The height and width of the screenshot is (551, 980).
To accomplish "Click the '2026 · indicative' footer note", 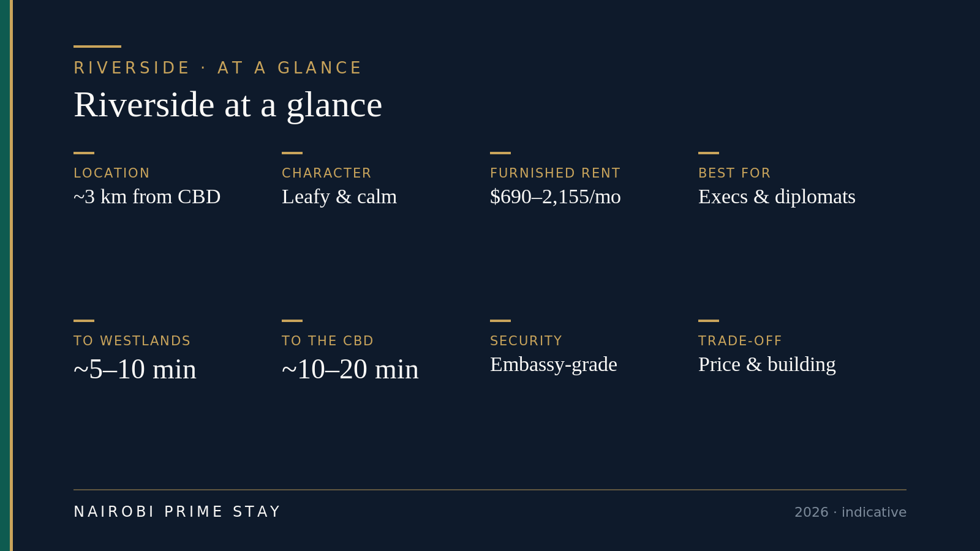I will click(x=850, y=512).
